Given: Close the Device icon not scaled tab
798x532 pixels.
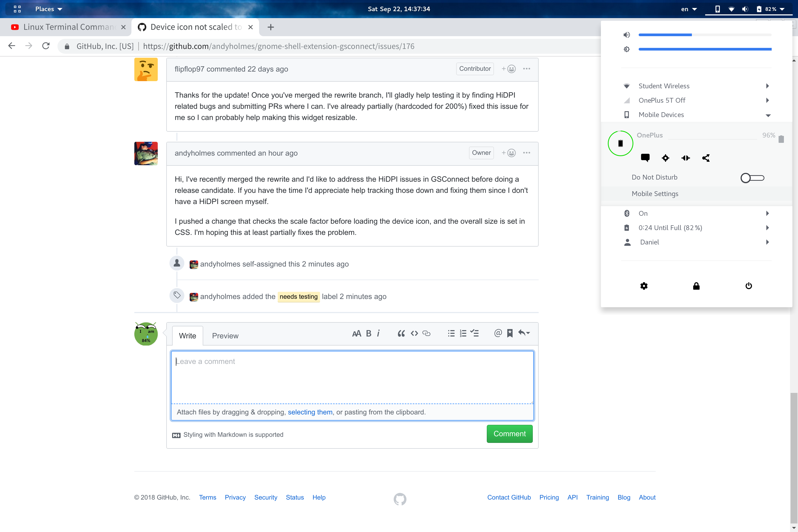Looking at the screenshot, I should [x=250, y=27].
